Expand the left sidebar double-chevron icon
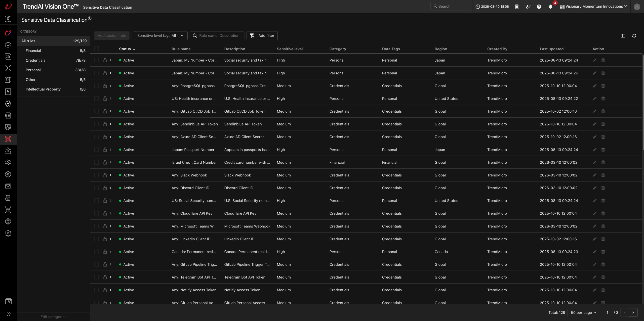This screenshot has width=644, height=321. click(x=9, y=313)
